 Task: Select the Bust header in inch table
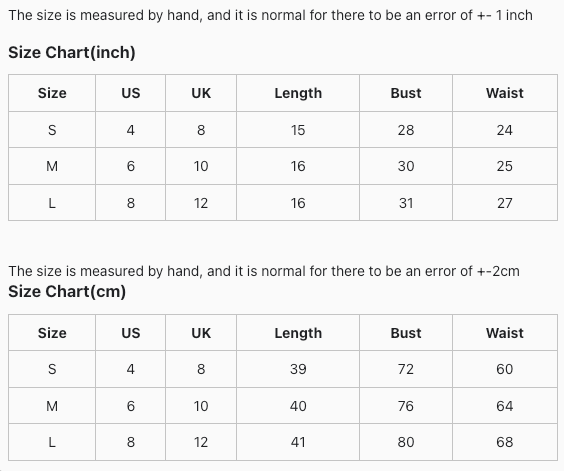pos(406,93)
